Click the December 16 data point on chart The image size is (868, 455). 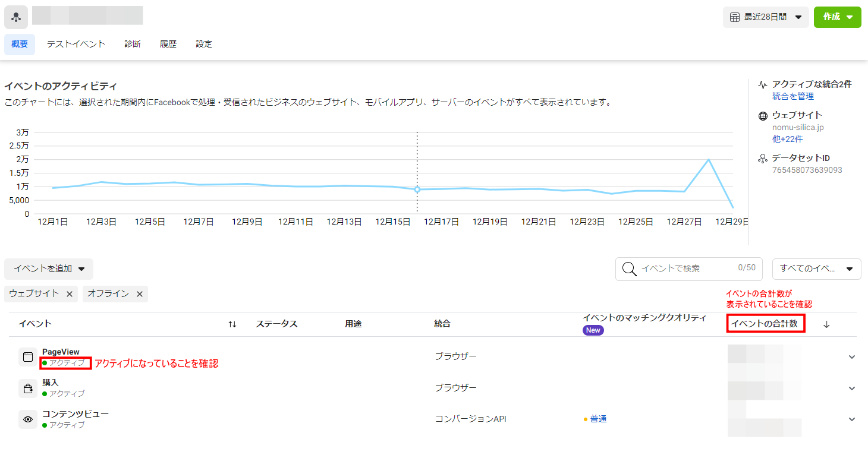417,189
